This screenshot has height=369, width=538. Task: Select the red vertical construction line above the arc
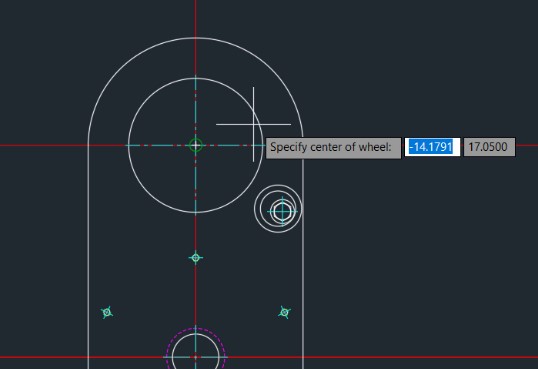(196, 19)
